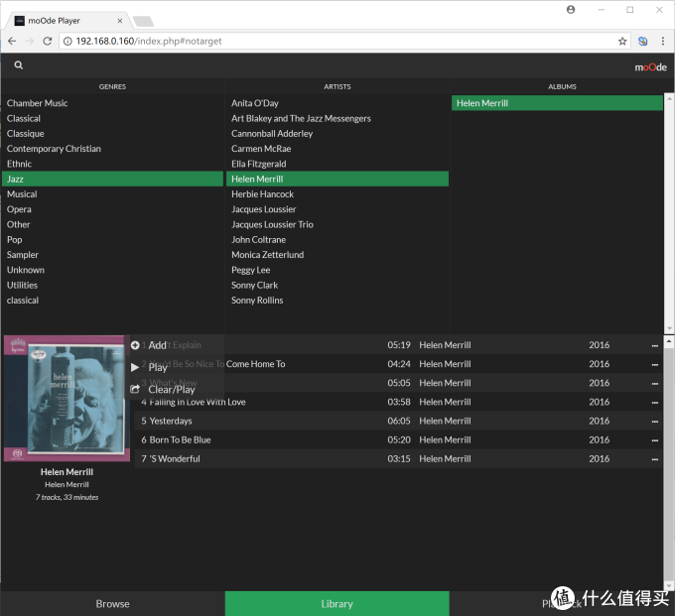Open ellipsis menu for Yesterdays track
The image size is (675, 616).
pyautogui.click(x=654, y=421)
